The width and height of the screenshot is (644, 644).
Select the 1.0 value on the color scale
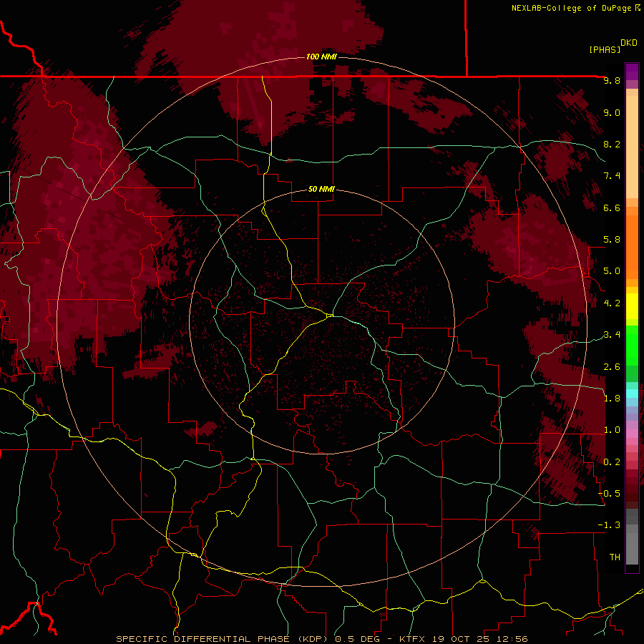(x=612, y=430)
